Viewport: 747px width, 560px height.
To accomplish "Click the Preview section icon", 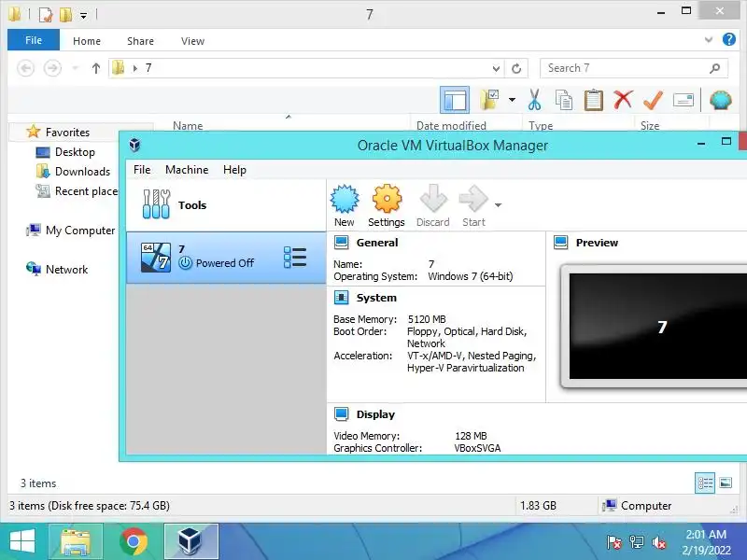I will (x=561, y=243).
